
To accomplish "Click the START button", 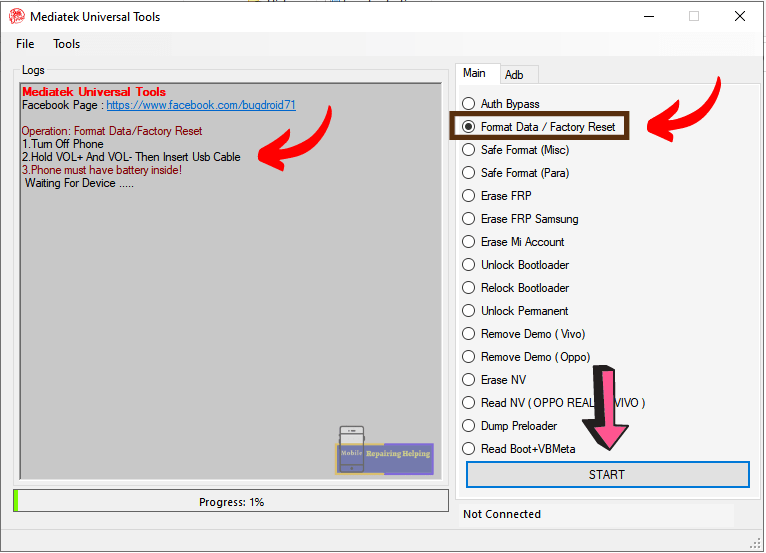I will [x=607, y=474].
